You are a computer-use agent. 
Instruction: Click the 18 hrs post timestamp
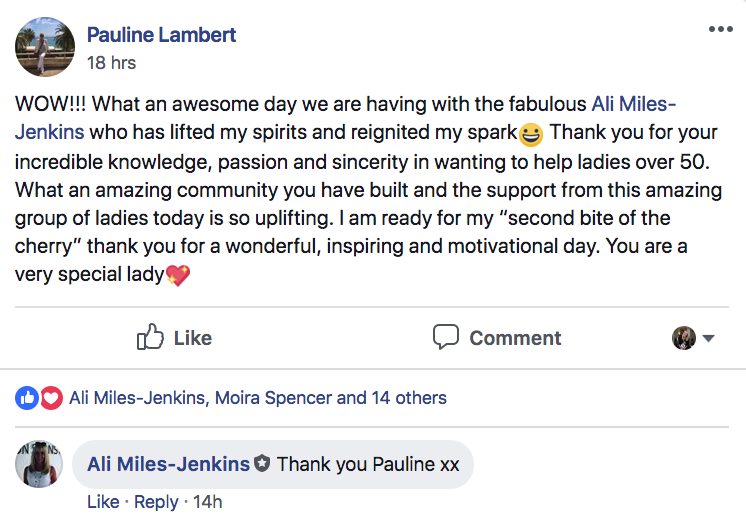(x=111, y=63)
